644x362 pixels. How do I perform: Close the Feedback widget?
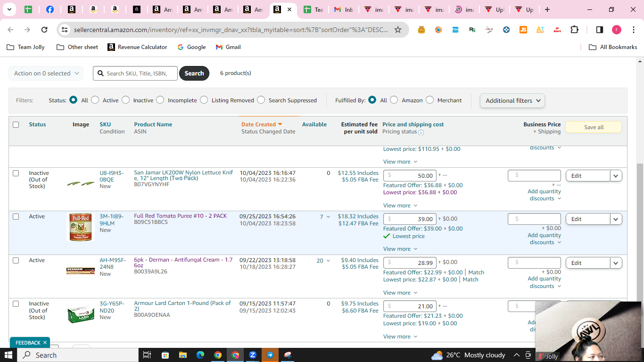[45, 343]
